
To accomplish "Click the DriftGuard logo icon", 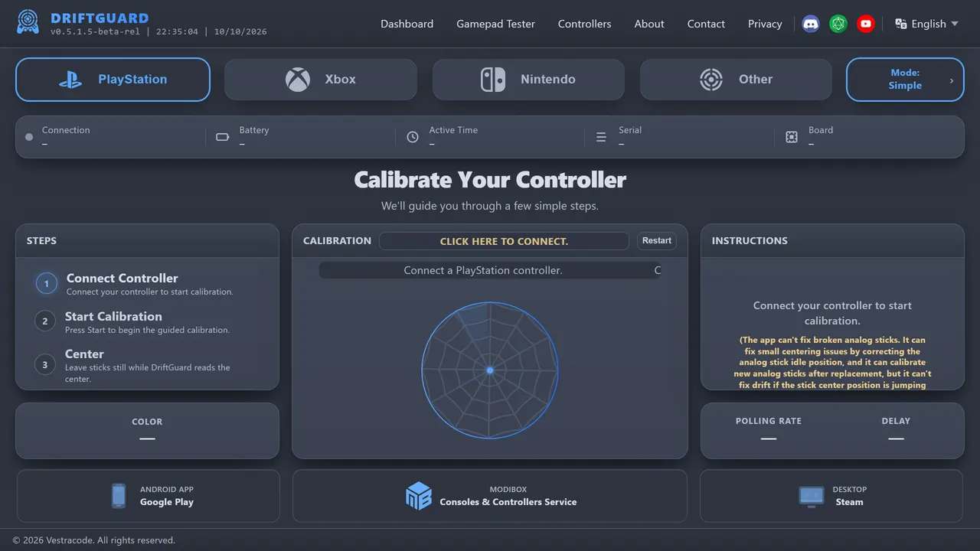I will click(28, 22).
